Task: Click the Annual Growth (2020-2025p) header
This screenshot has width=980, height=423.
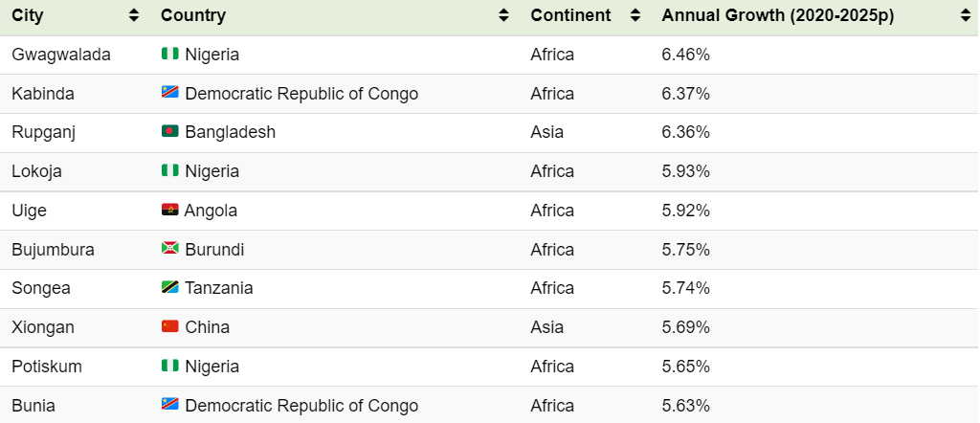Action: (x=777, y=15)
